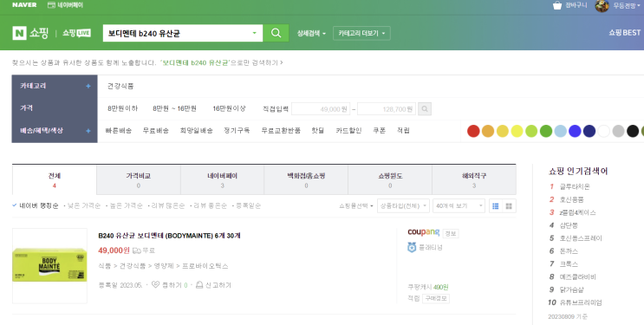The height and width of the screenshot is (325, 644).
Task: Apply price range with small search icon
Action: coord(425,109)
